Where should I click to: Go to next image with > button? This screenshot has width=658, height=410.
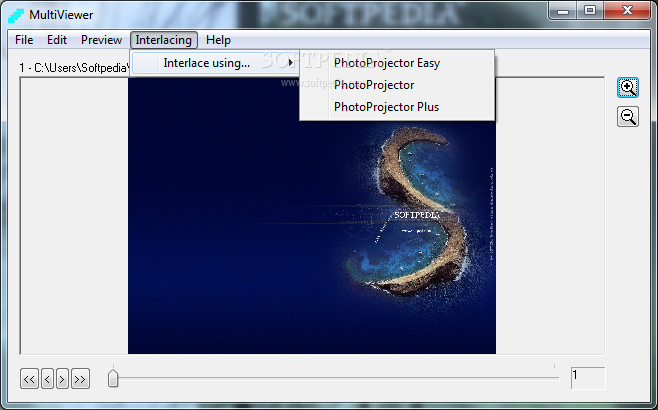tap(62, 379)
